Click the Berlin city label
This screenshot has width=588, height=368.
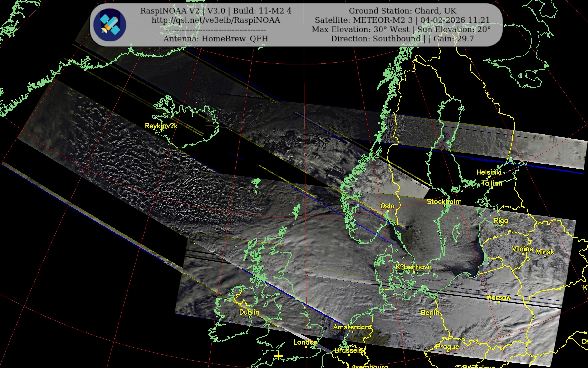point(430,312)
